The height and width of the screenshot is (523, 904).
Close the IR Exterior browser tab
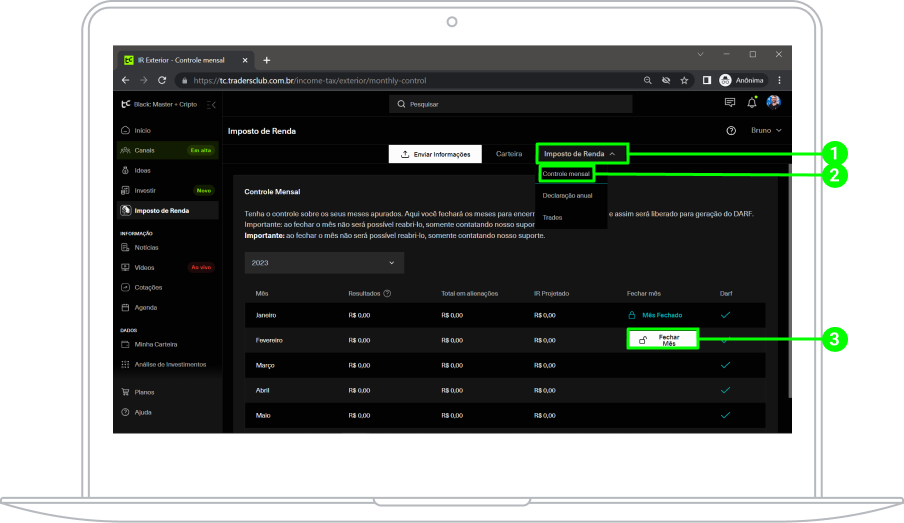(x=245, y=60)
